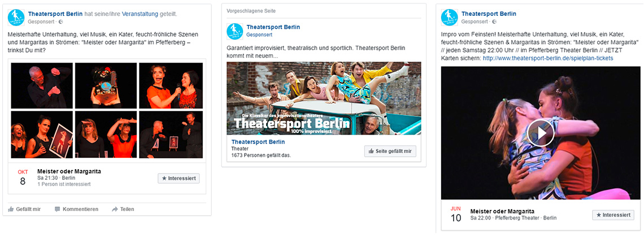This screenshot has width=644, height=237.
Task: Open theatersport-berlin.de spielplan-tickets link
Action: 548,58
